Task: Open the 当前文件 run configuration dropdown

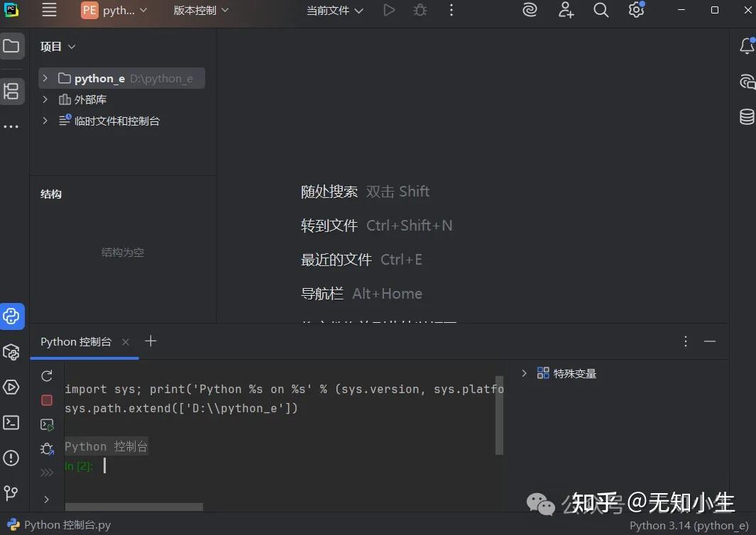Action: pyautogui.click(x=334, y=11)
